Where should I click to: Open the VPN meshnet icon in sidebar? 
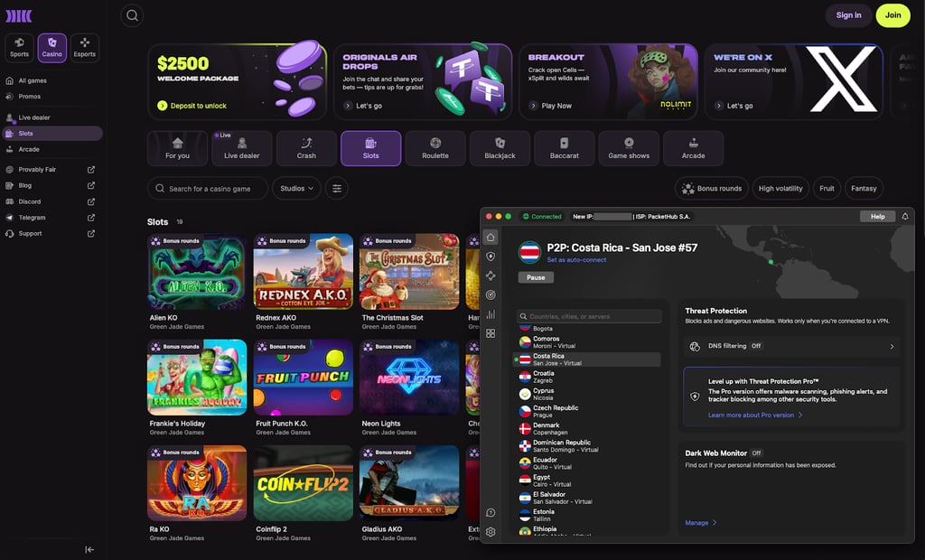click(491, 275)
